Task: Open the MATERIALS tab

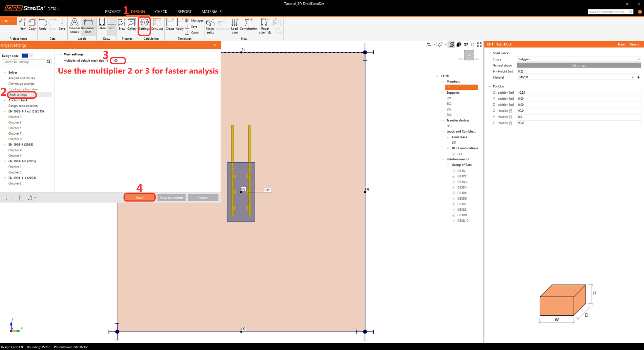Action: 211,12
